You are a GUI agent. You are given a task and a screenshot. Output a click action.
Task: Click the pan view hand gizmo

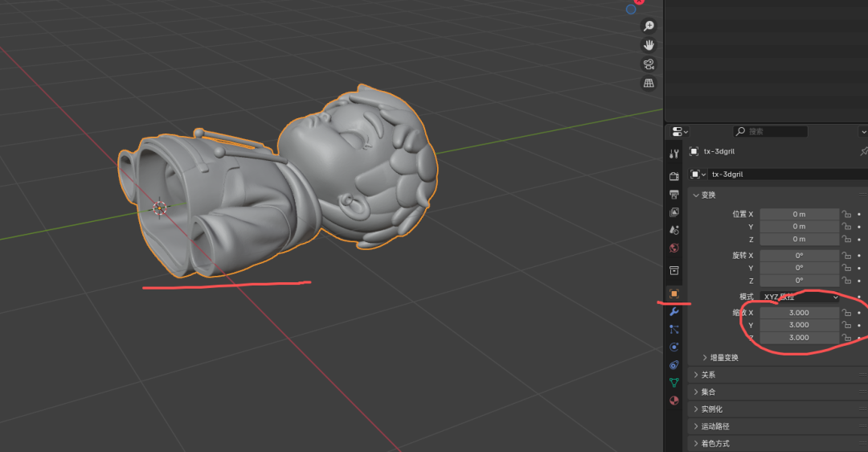[649, 45]
